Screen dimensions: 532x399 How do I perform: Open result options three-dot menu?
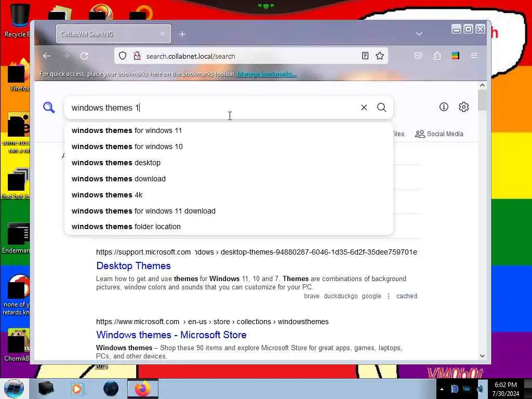click(389, 296)
